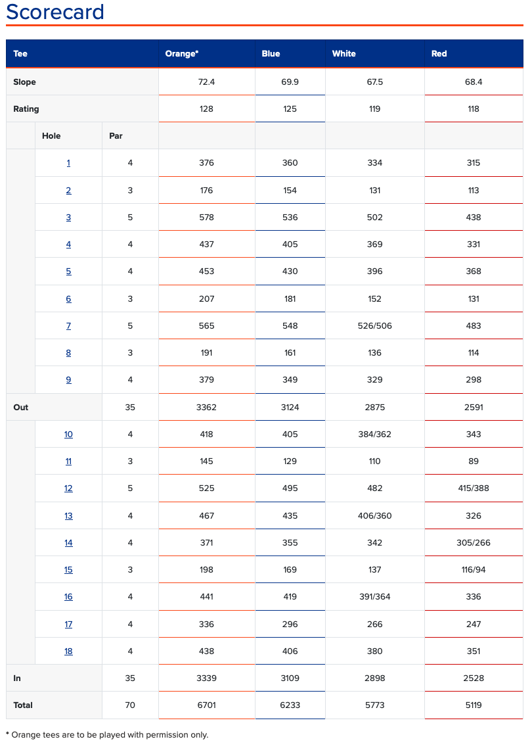
Task: Open details for hole 3
Action: click(x=68, y=218)
